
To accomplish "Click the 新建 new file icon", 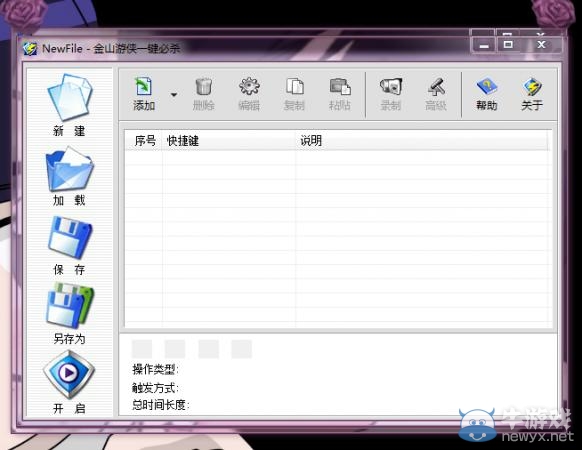I will click(69, 97).
